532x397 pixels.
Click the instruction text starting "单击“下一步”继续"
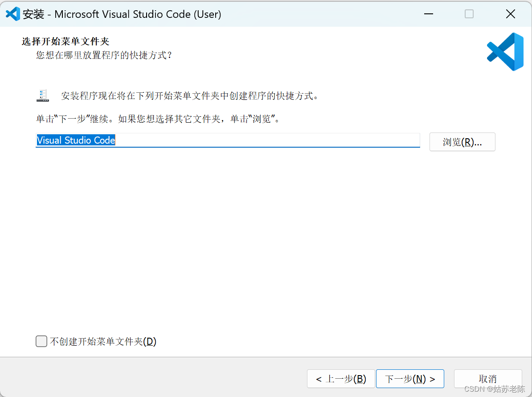158,119
